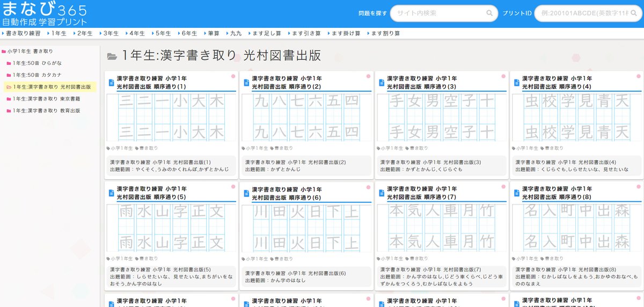644x307 pixels.
Task: Click document icon on 順序通り(8) card
Action: [x=517, y=193]
